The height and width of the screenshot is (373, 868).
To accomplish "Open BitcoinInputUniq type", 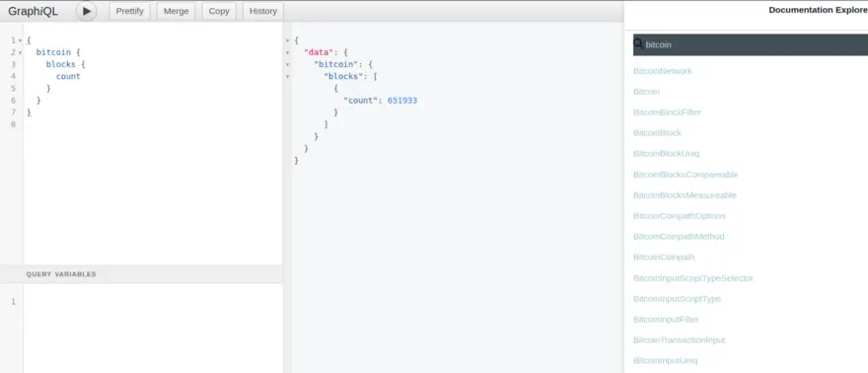I will (x=666, y=360).
